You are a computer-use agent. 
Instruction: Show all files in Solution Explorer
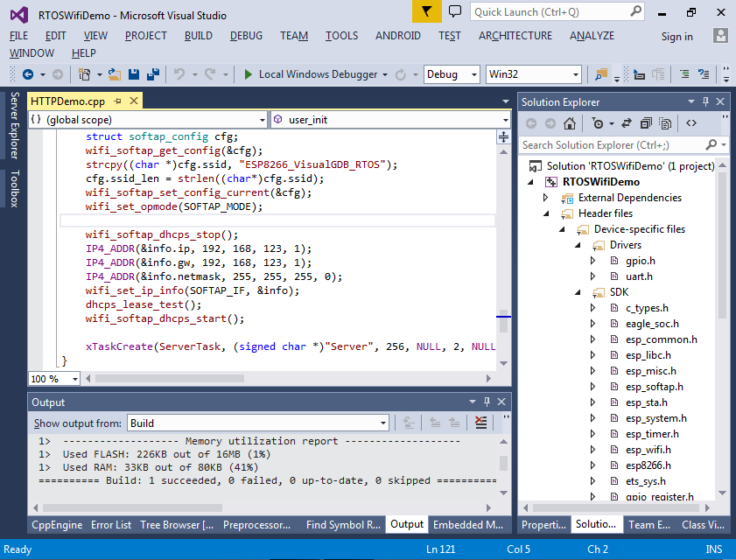click(x=665, y=123)
